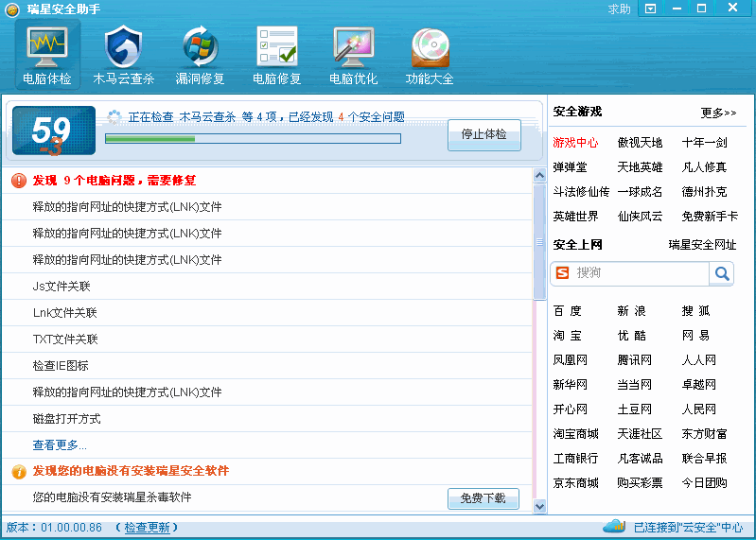Open the 斗法修仙传 game link
This screenshot has width=756, height=540.
581,192
